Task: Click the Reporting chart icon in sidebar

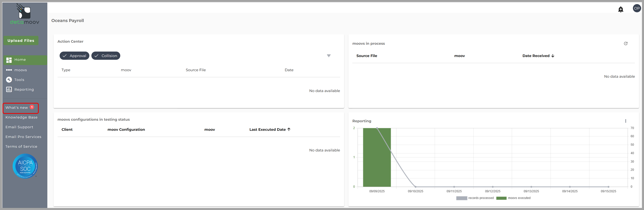Action: (x=9, y=89)
